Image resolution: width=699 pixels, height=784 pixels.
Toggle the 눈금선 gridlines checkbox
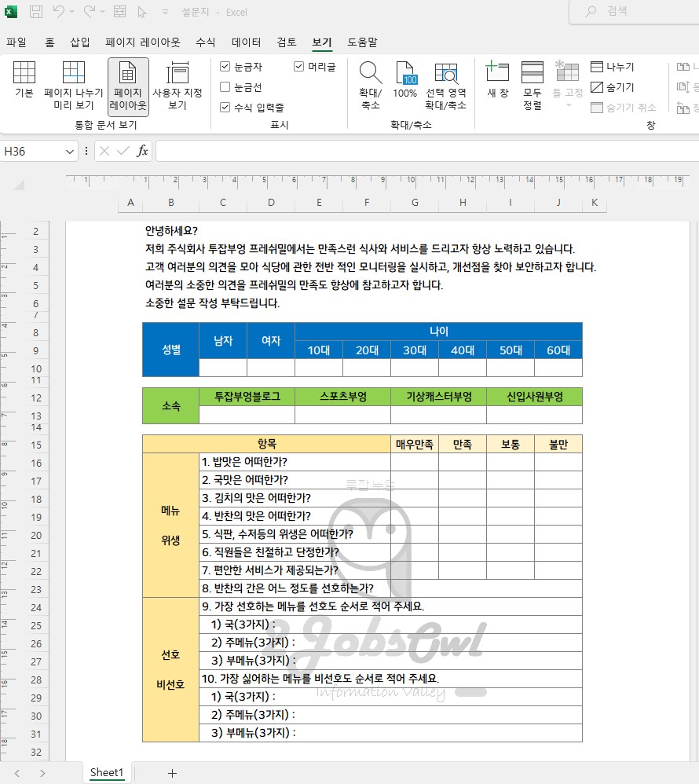point(225,87)
